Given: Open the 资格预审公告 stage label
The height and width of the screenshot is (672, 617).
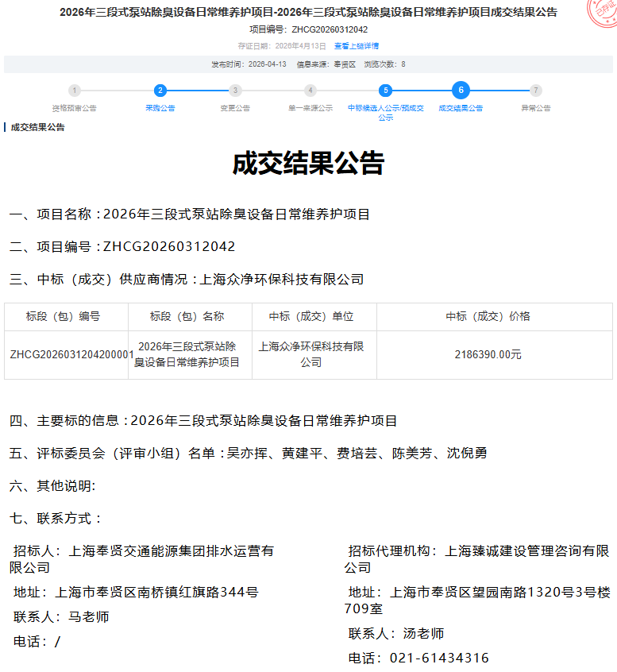Looking at the screenshot, I should point(74,108).
